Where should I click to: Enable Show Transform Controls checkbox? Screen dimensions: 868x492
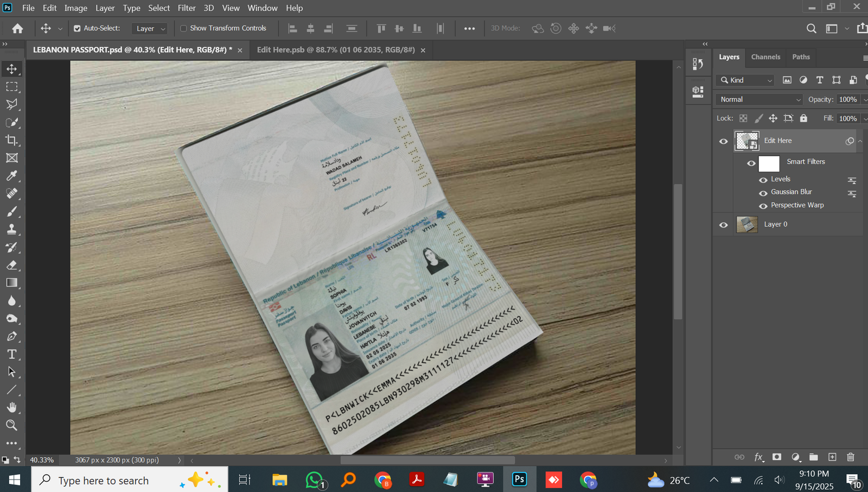pyautogui.click(x=183, y=28)
